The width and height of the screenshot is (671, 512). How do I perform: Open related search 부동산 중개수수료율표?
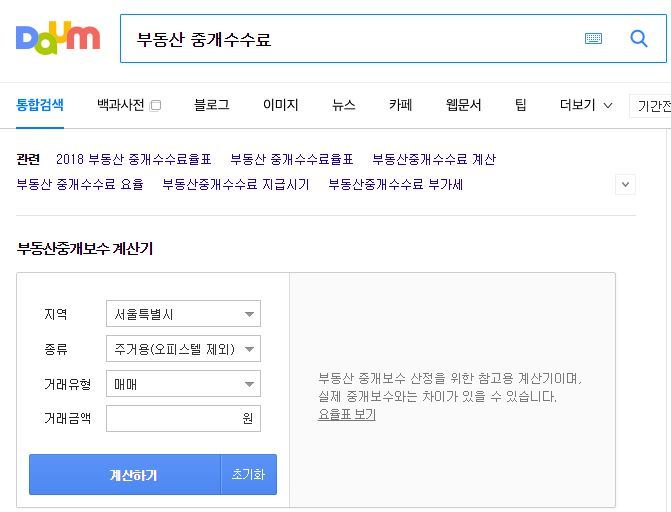[x=291, y=159]
